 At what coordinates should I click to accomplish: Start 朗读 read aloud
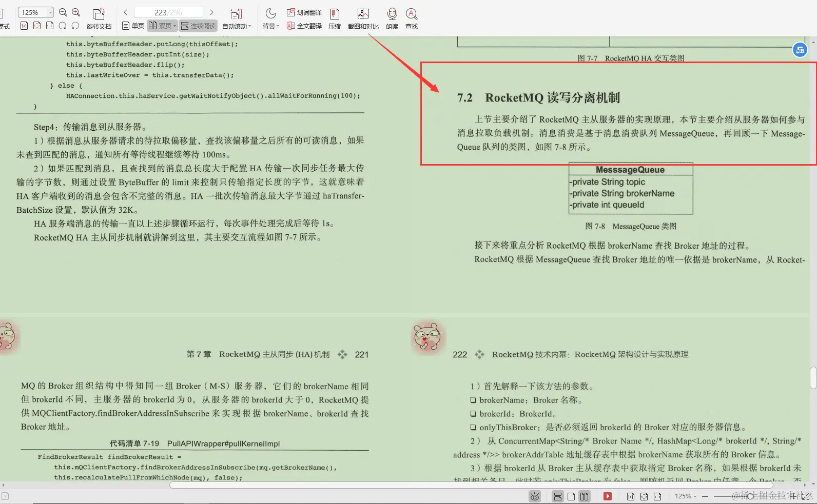[x=392, y=19]
